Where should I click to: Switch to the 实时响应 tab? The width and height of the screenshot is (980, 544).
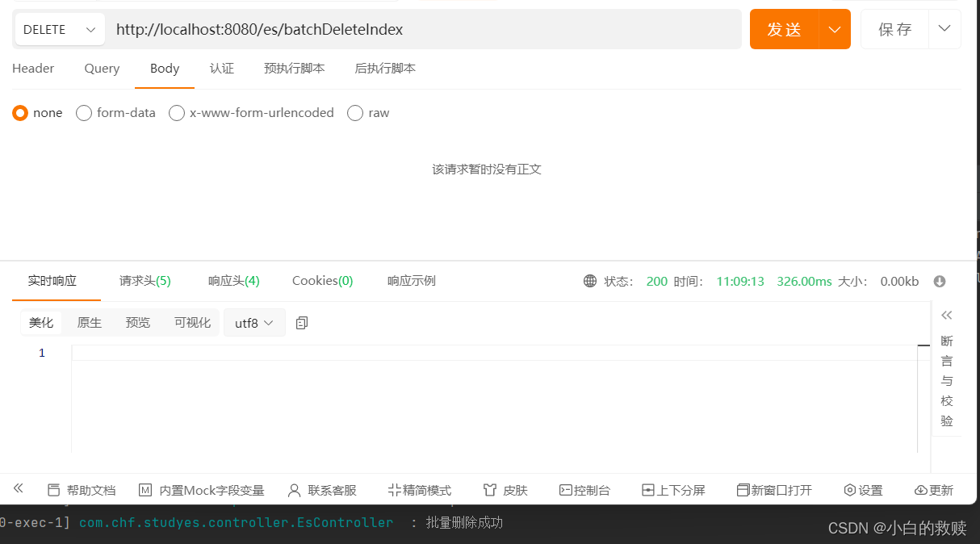(52, 281)
